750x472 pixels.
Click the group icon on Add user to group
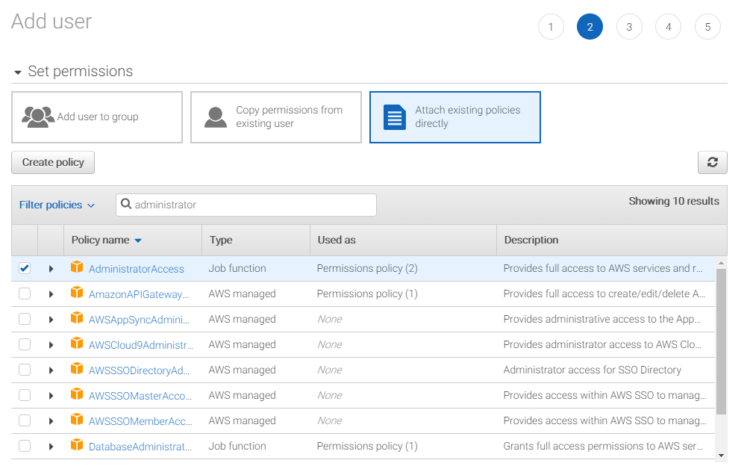click(x=38, y=117)
